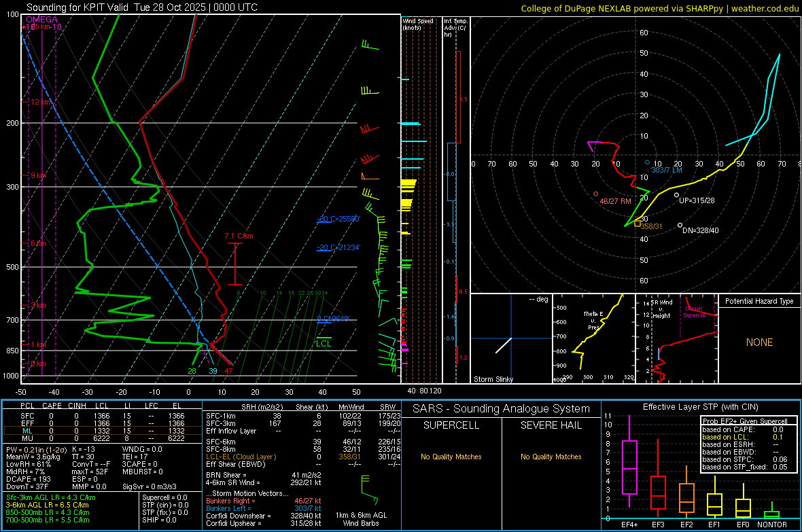Screen dimensions: 802x532
Task: Select the 'BRN Shear =' row
Action: (x=264, y=475)
